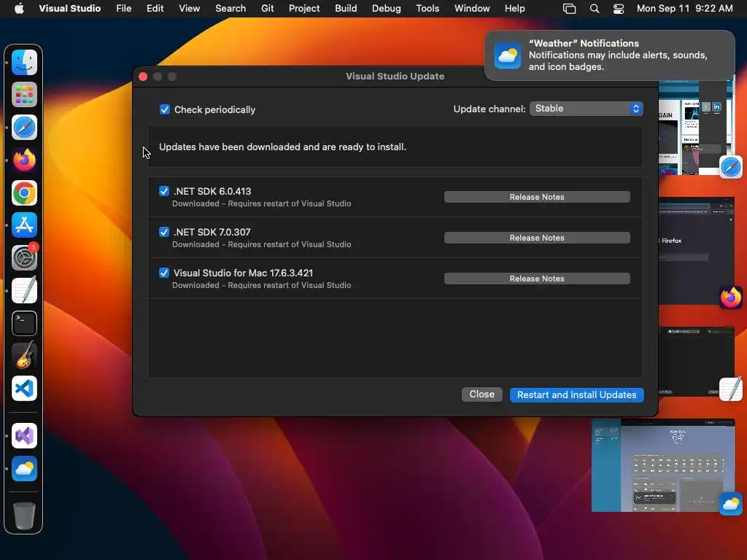
Task: Open Control Center in menu bar
Action: coord(619,8)
